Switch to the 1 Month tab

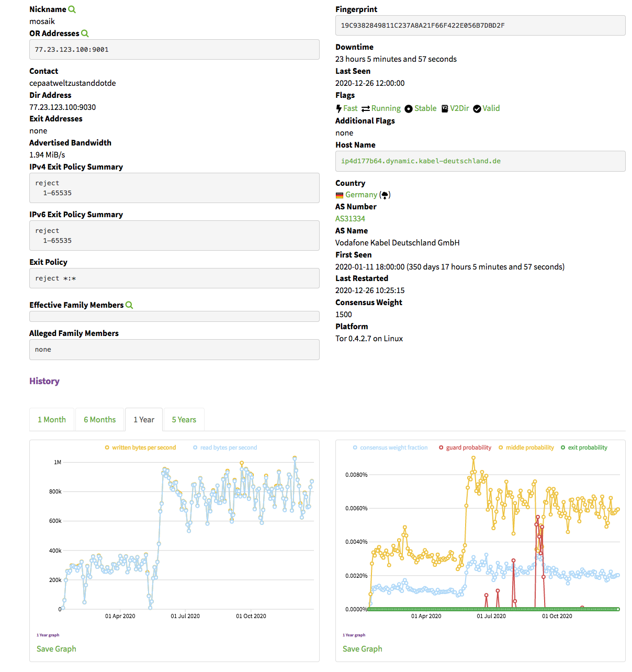tap(52, 420)
